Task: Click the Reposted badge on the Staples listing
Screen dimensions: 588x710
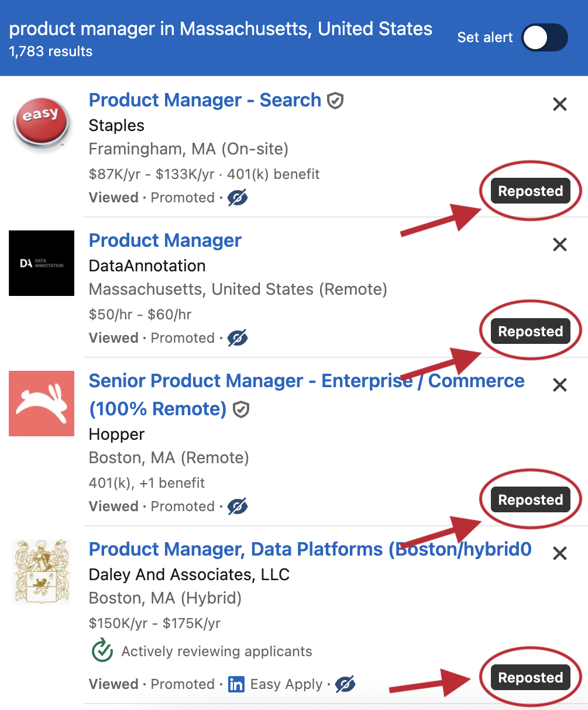Action: pos(530,191)
